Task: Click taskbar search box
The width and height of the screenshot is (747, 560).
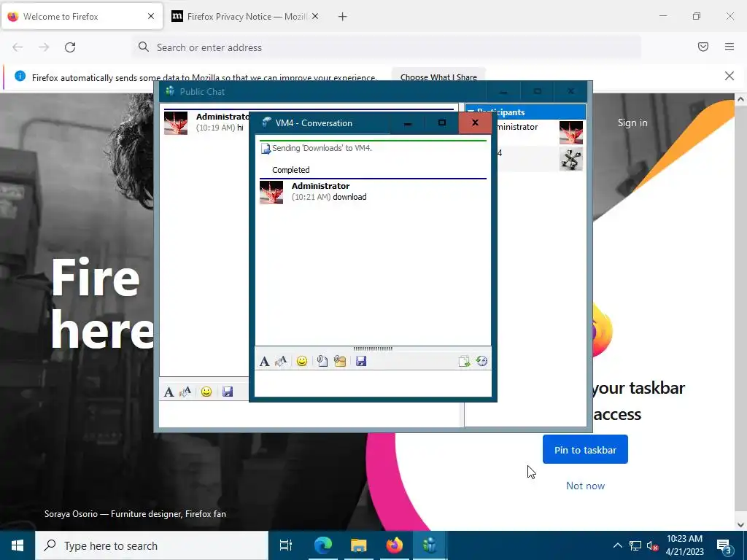Action: (x=152, y=545)
